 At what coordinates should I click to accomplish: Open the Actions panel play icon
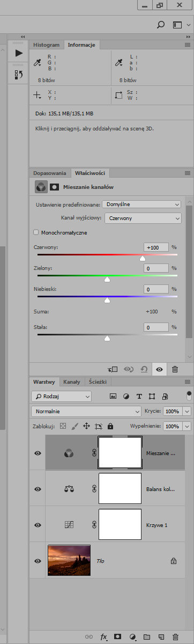(x=19, y=53)
